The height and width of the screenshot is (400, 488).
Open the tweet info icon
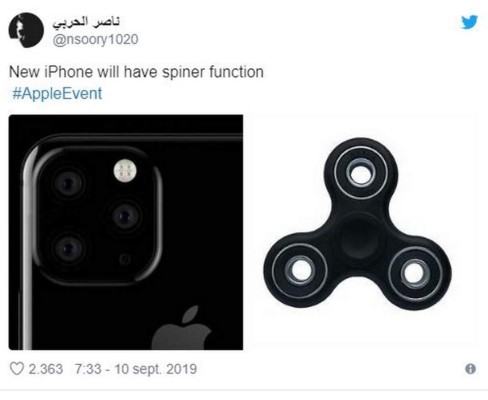470,369
